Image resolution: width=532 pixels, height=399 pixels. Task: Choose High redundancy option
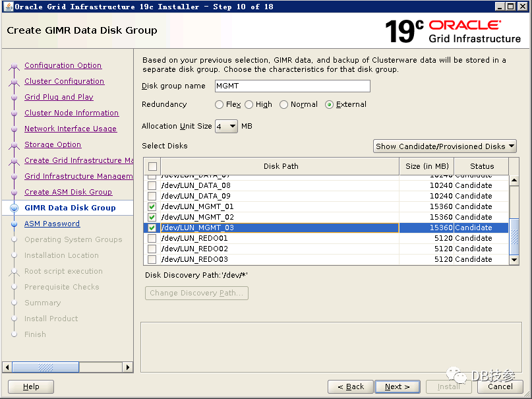click(x=249, y=104)
